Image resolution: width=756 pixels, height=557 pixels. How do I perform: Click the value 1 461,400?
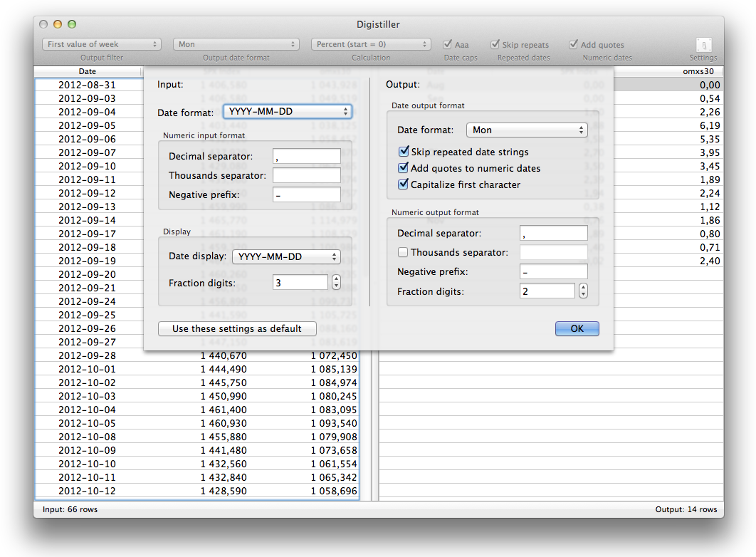click(x=224, y=410)
